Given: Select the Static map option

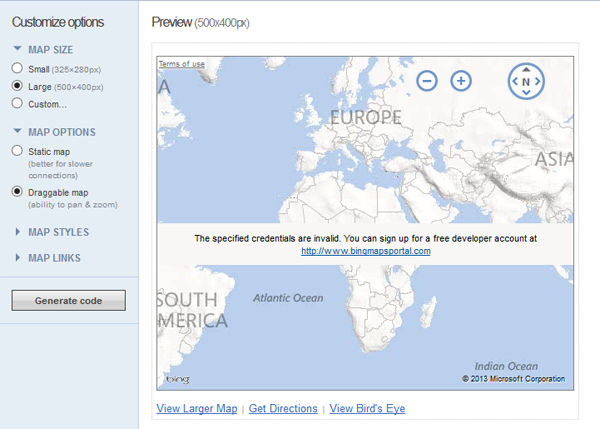Looking at the screenshot, I should pos(17,151).
